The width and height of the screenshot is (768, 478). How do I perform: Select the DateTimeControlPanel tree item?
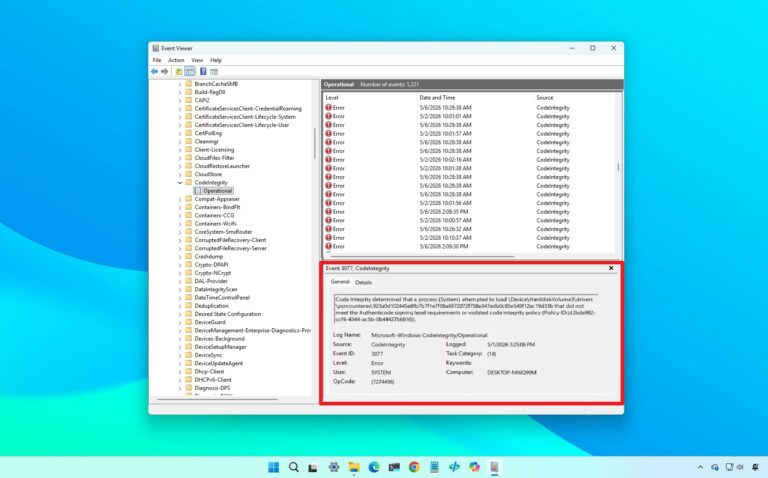(x=222, y=297)
